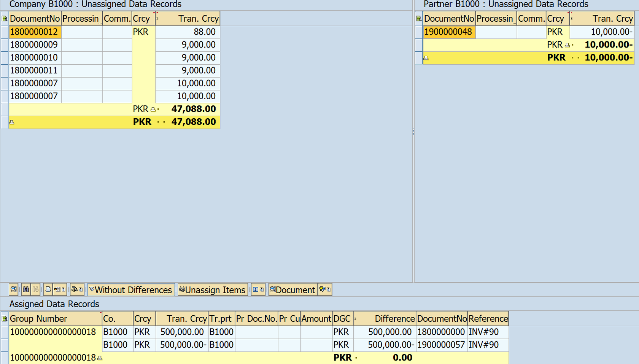639x364 pixels.
Task: Collapse the PKR 47,088.00 subtotal icon
Action: click(x=153, y=110)
